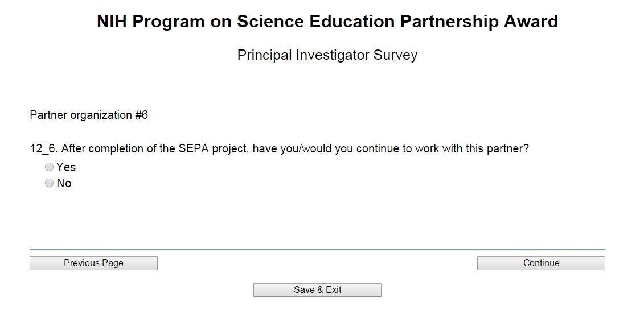Click the question 12_6 text
The image size is (644, 327).
[x=279, y=149]
